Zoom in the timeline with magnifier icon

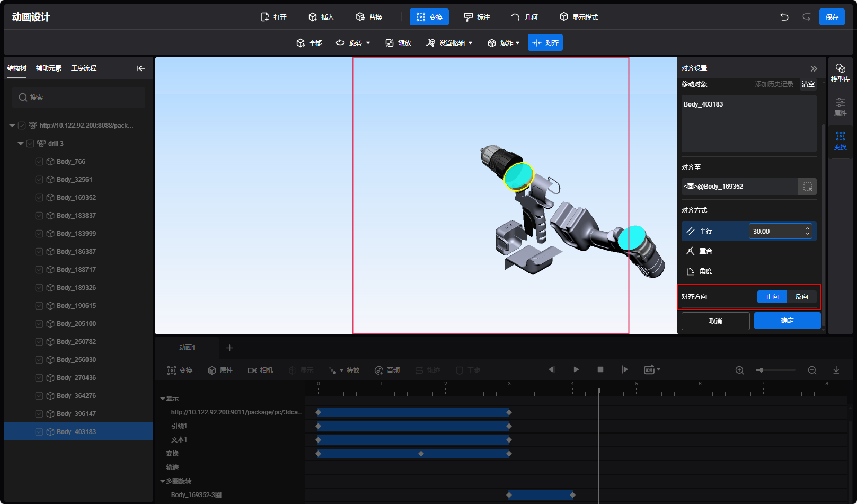739,370
